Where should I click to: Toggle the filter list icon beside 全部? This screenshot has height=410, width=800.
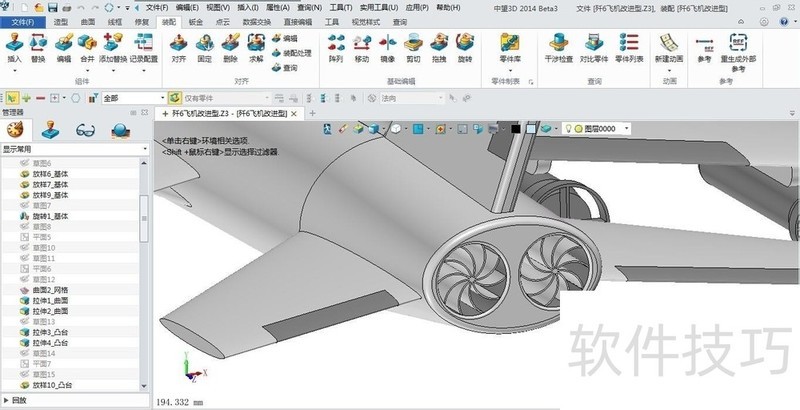[x=92, y=98]
